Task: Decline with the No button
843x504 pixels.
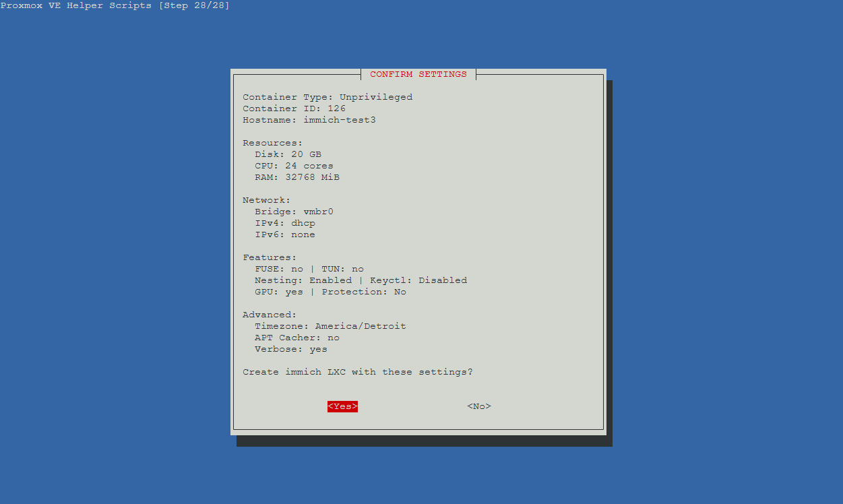Action: pos(479,406)
